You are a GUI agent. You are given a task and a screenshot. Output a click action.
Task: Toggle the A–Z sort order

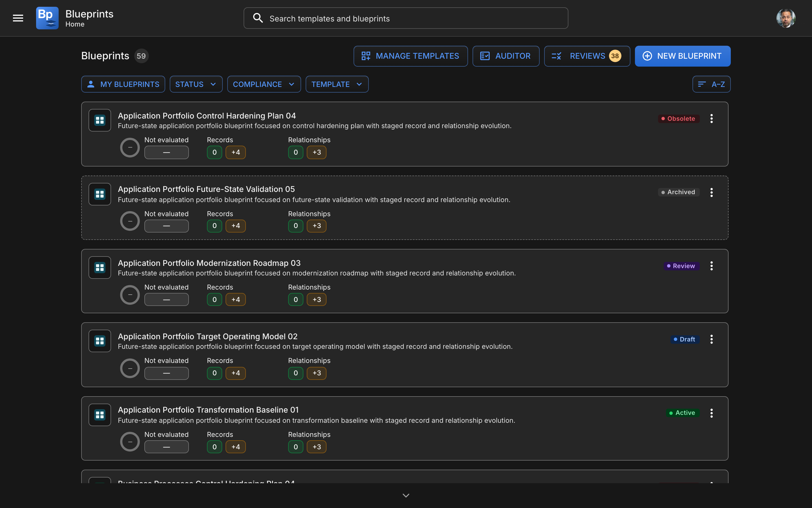[x=711, y=84]
